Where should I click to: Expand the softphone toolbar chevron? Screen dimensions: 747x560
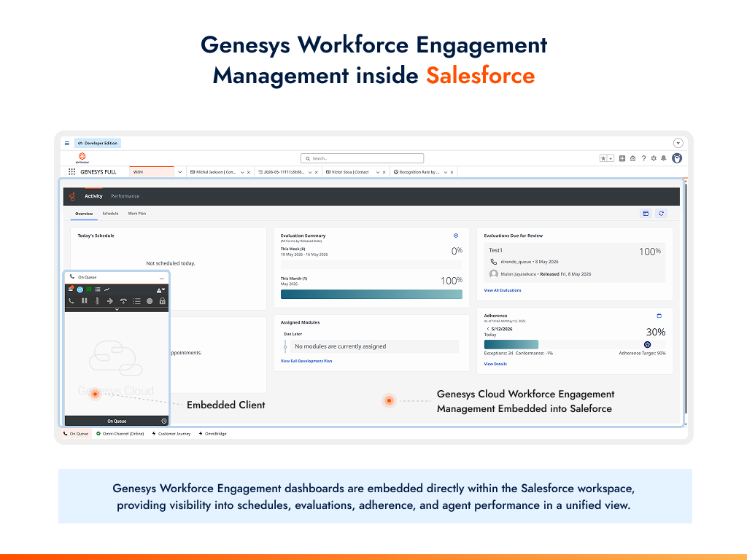click(117, 309)
